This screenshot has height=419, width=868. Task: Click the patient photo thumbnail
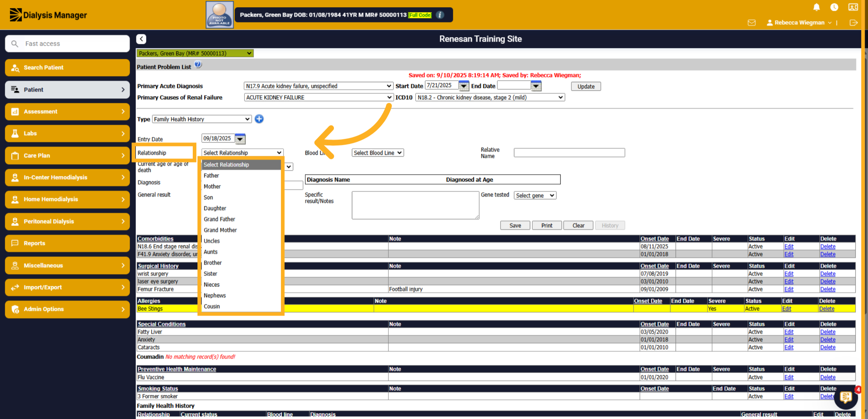coord(220,15)
